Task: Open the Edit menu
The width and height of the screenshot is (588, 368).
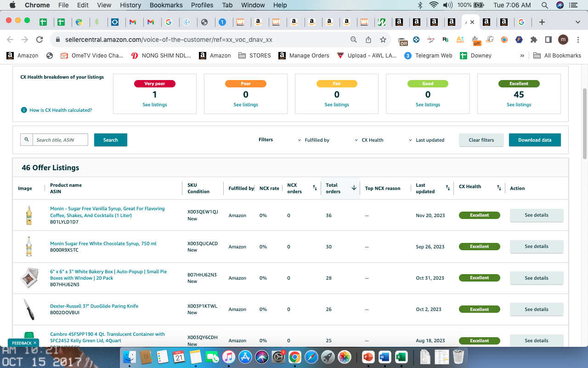Action: coord(83,5)
